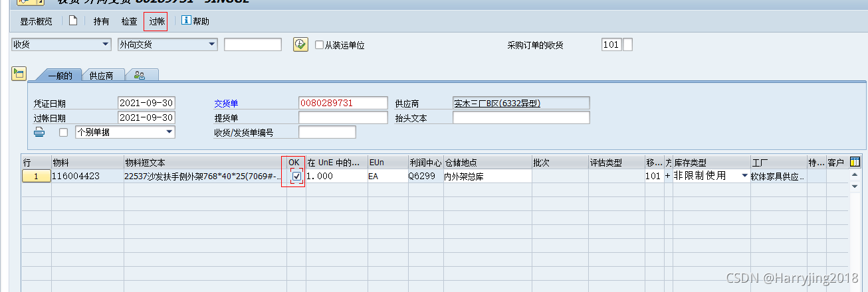Click the table scroll down arrow
This screenshot has height=292, width=868.
(x=855, y=186)
